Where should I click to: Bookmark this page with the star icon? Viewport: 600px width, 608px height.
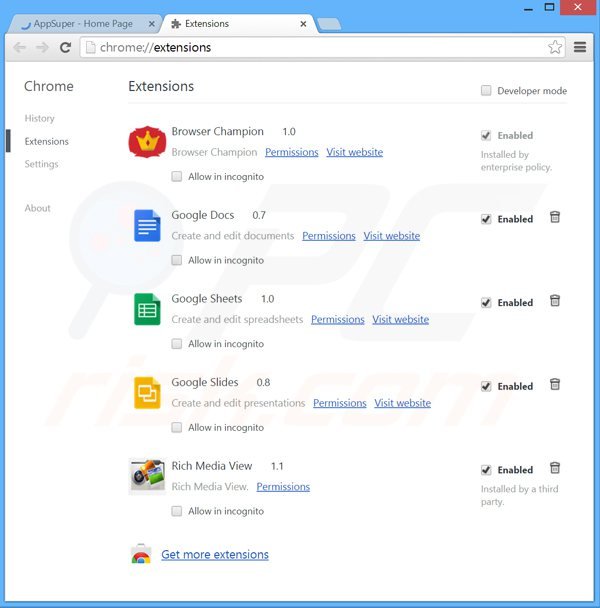555,47
